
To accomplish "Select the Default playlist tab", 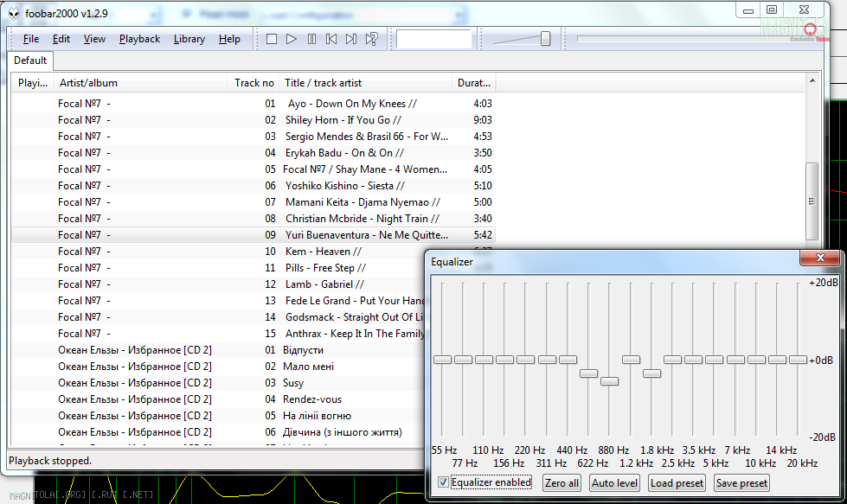I will coord(30,61).
